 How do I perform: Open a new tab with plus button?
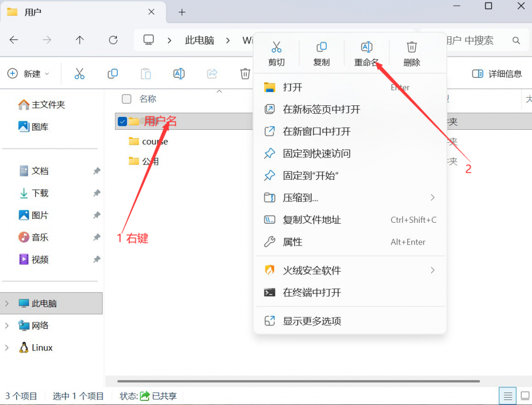tap(182, 12)
